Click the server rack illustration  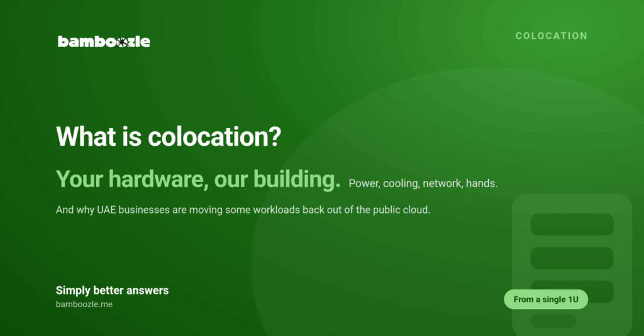pos(572,264)
